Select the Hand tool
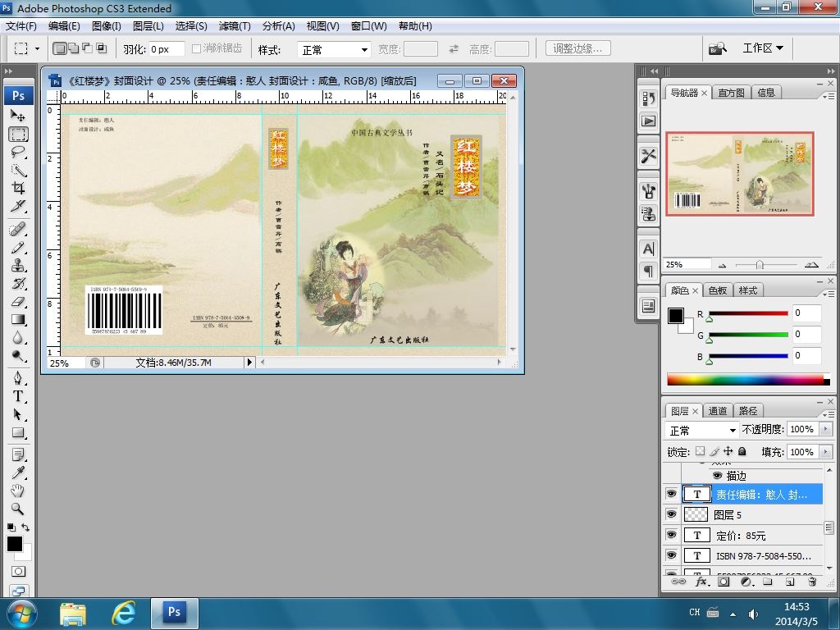Screen dimensions: 840x630 pyautogui.click(x=18, y=491)
